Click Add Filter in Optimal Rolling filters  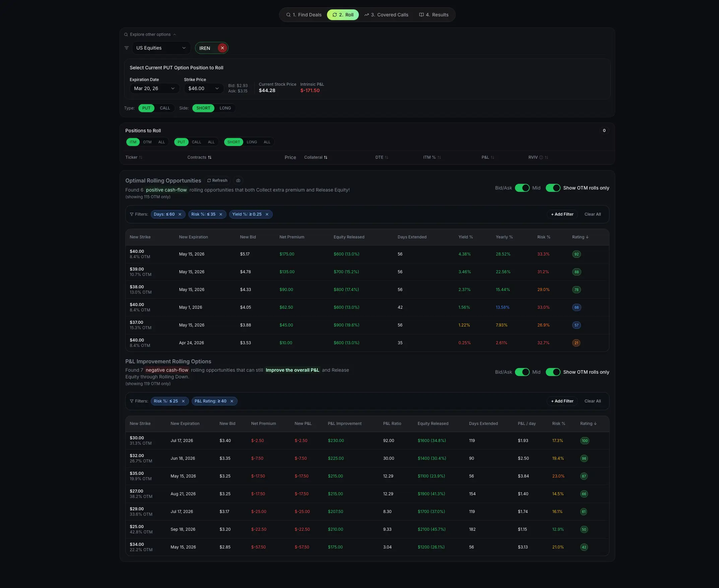click(x=562, y=214)
